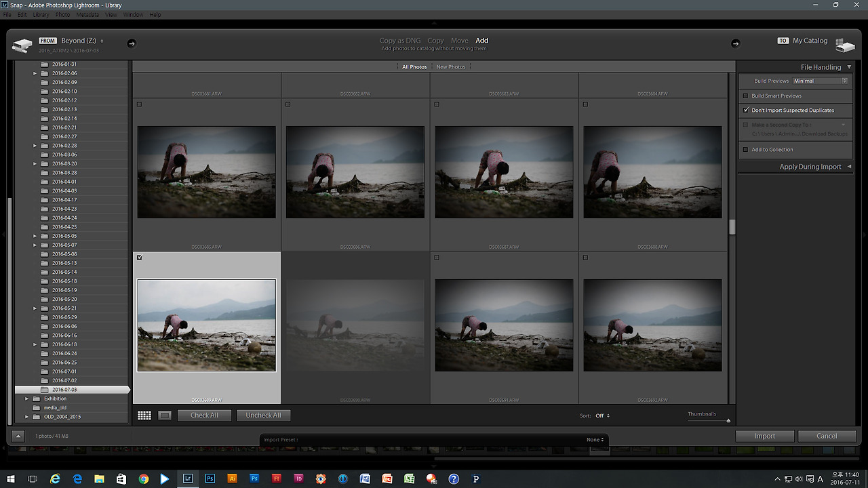The image size is (868, 488).
Task: Collapse the File Handling panel
Action: (x=849, y=67)
